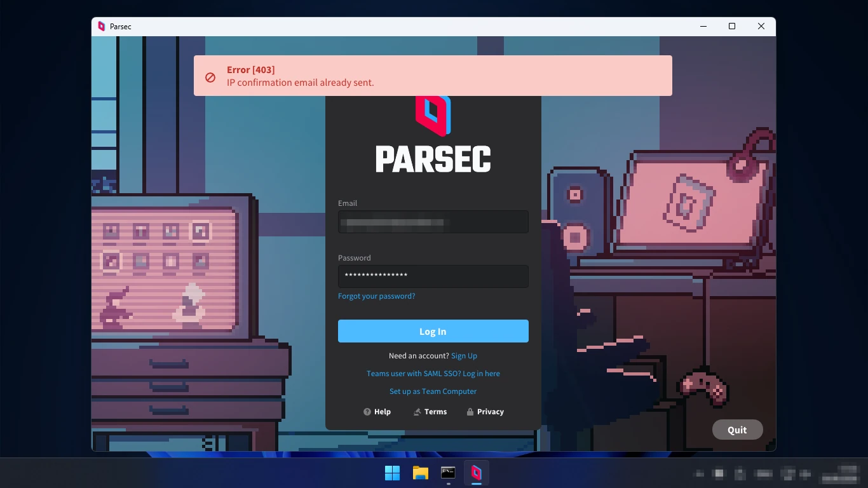Image resolution: width=868 pixels, height=488 pixels.
Task: Open the Terms link
Action: point(430,412)
